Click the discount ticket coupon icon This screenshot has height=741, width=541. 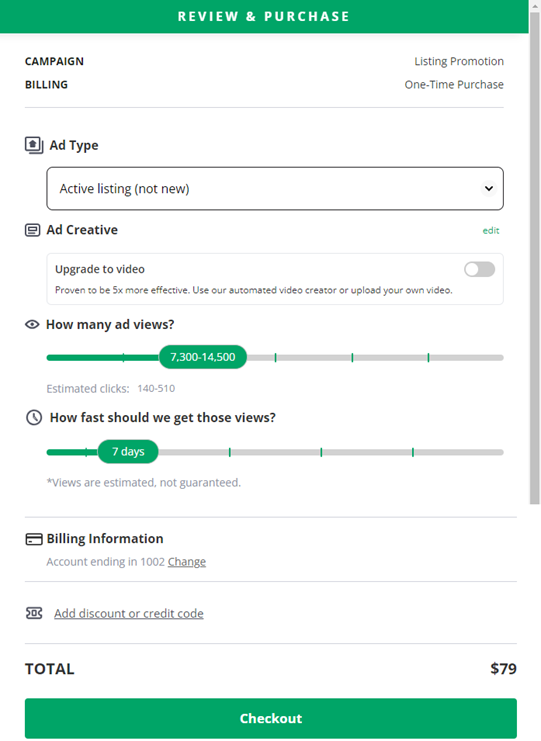[x=34, y=613]
